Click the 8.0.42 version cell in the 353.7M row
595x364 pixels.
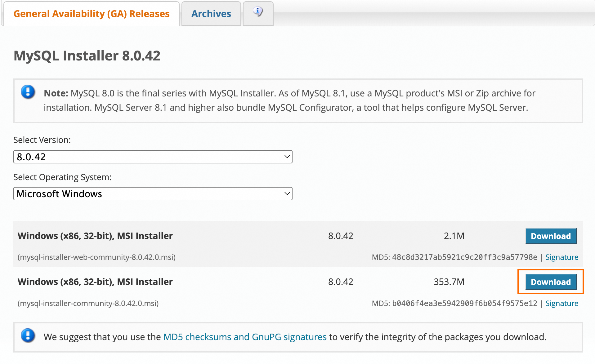pos(341,282)
